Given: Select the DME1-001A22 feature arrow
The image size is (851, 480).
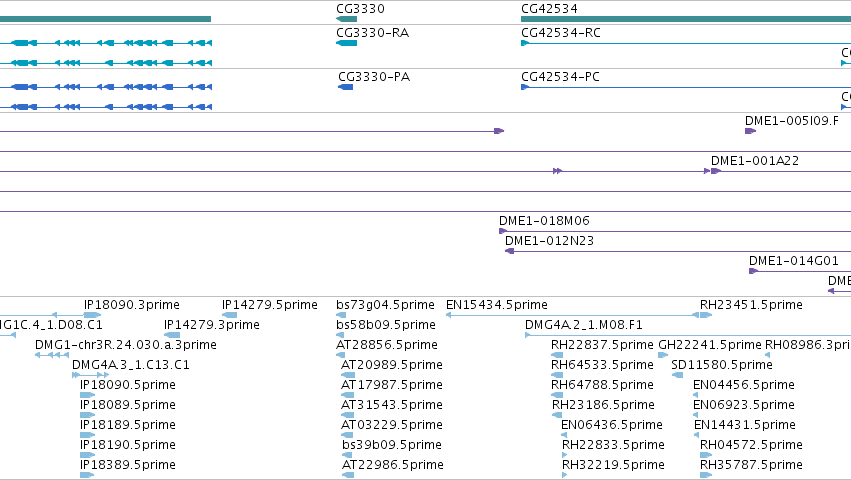Looking at the screenshot, I should click(716, 171).
